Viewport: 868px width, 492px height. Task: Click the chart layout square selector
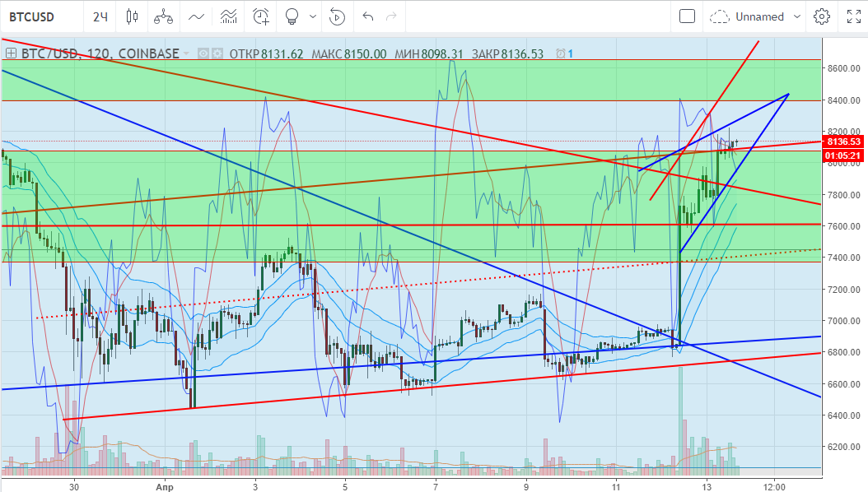[x=687, y=16]
